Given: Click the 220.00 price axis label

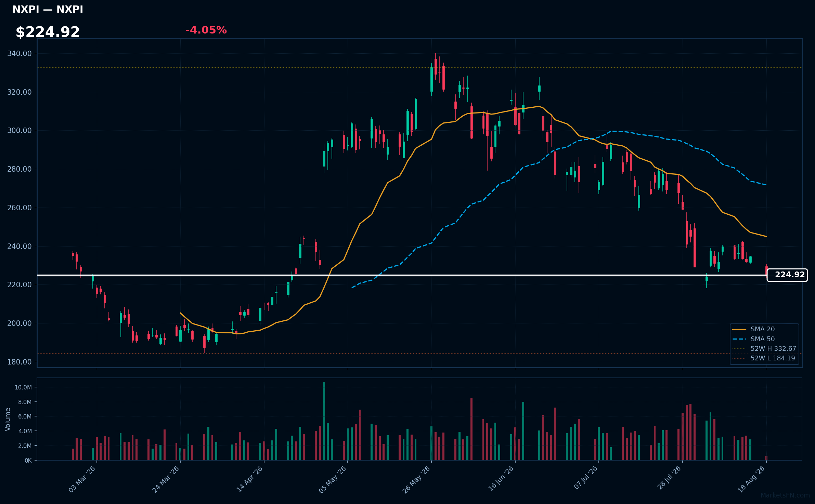Looking at the screenshot, I should tap(20, 285).
